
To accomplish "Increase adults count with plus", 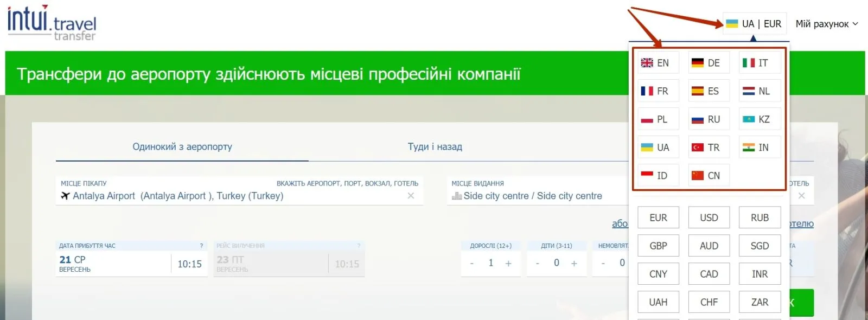I will (x=508, y=264).
